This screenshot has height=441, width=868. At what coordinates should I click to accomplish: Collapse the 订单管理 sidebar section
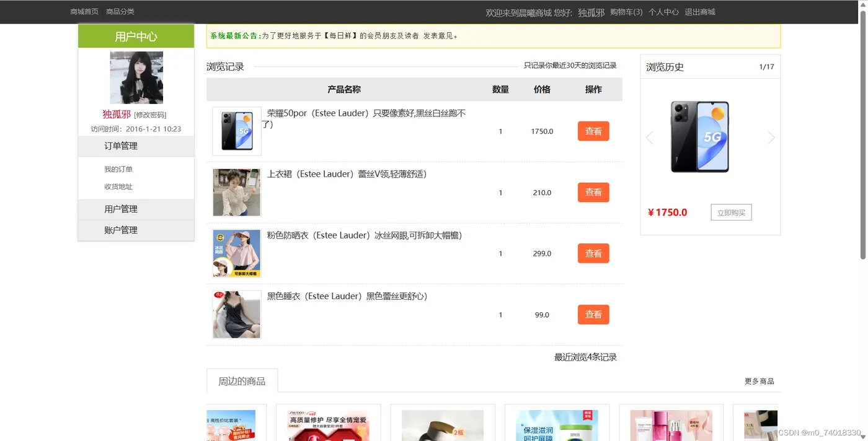tap(136, 146)
